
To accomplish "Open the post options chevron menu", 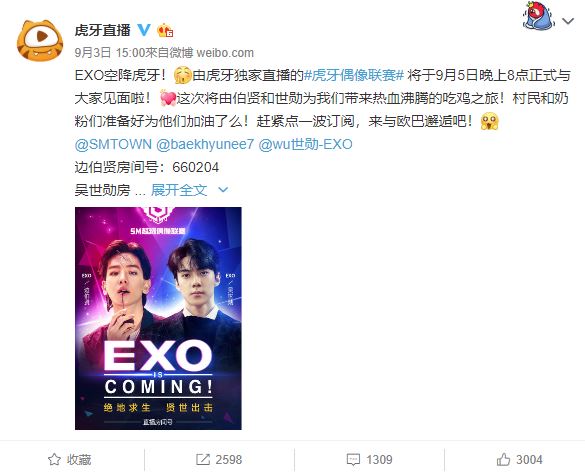I will [568, 21].
